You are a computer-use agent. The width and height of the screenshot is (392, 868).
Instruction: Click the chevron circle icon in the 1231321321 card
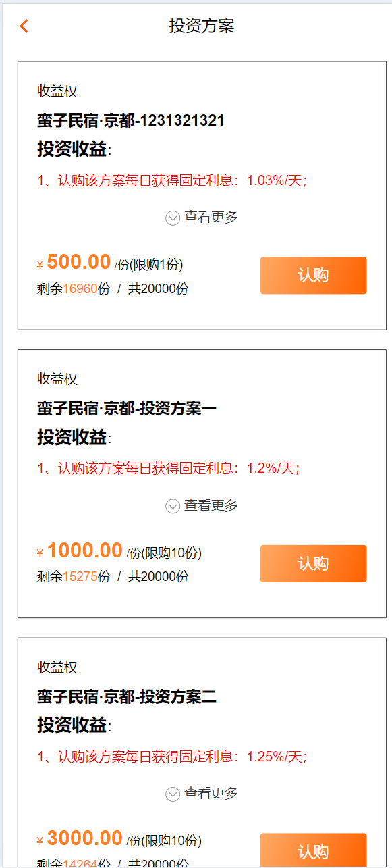(173, 218)
